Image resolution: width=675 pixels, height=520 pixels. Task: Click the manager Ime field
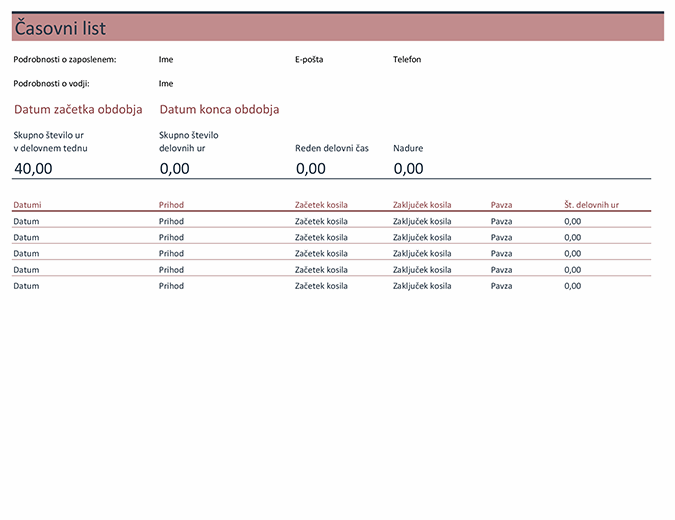point(166,84)
